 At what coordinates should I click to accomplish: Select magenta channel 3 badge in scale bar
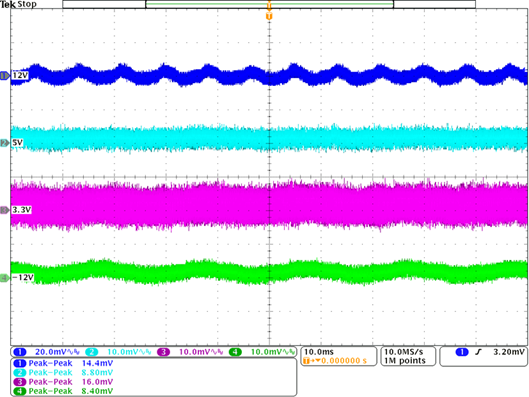click(x=163, y=352)
